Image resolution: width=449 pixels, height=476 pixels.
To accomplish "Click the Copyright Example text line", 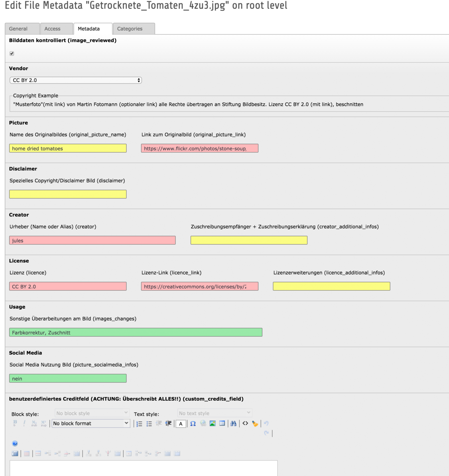I will coord(188,105).
